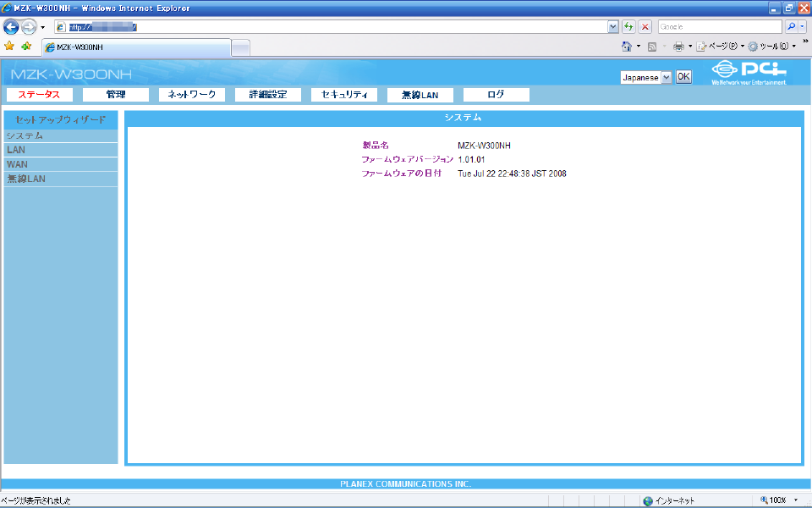The height and width of the screenshot is (508, 812).
Task: Click the Print icon
Action: (678, 47)
